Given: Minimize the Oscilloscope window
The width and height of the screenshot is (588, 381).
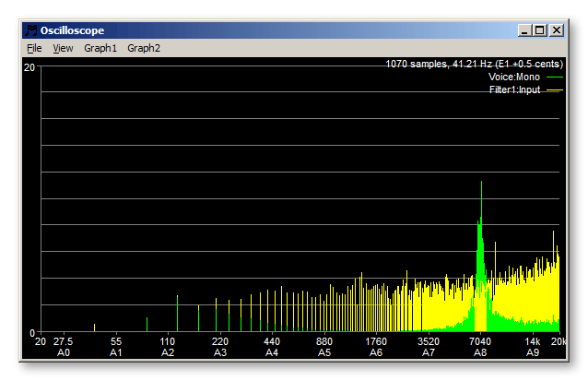Looking at the screenshot, I should 524,30.
